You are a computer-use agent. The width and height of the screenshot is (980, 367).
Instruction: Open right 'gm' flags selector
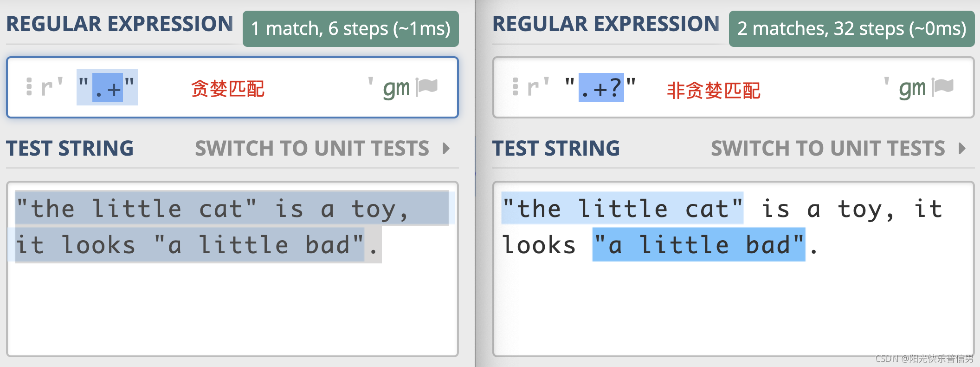pyautogui.click(x=912, y=88)
